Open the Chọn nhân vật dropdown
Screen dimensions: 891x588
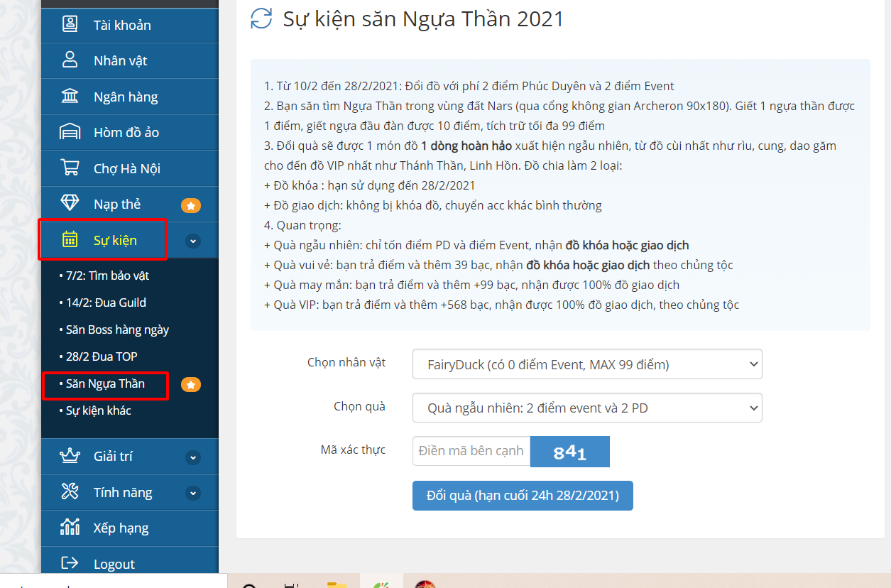586,364
